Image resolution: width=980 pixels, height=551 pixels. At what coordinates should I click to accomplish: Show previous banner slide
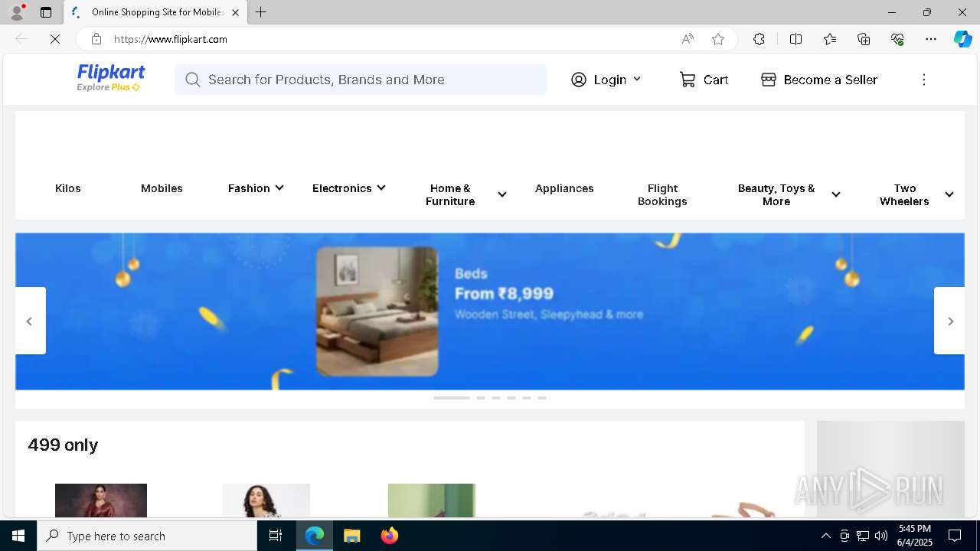(30, 321)
